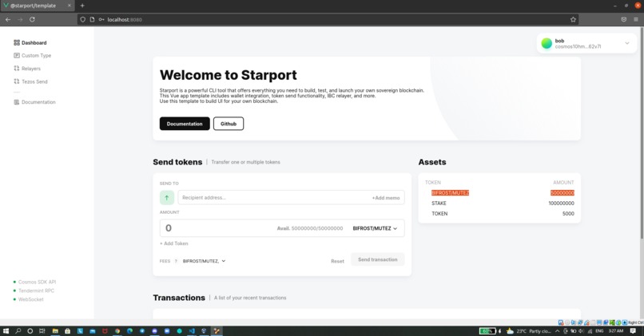The image size is (644, 336).
Task: Select BIFROST/MUTEZ in Assets list
Action: coord(450,193)
